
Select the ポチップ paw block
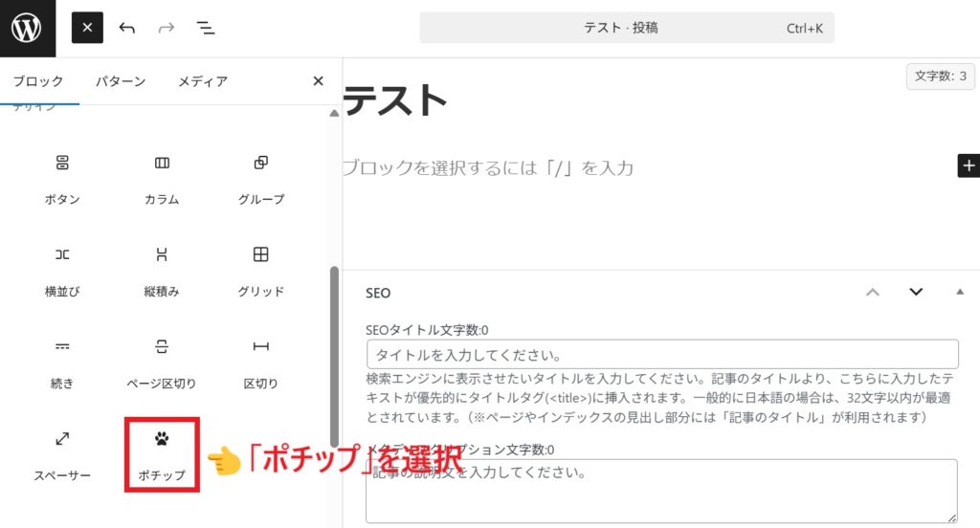[162, 455]
